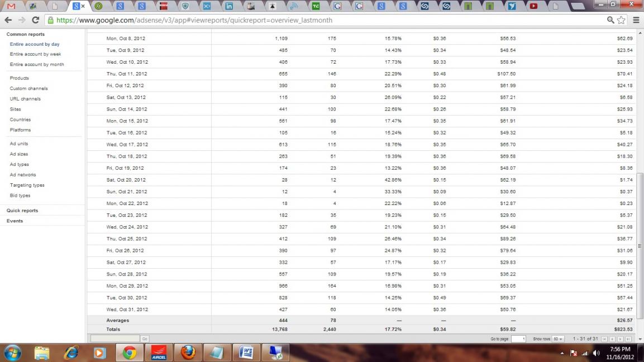
Task: Open the Ad types report
Action: coord(20,164)
